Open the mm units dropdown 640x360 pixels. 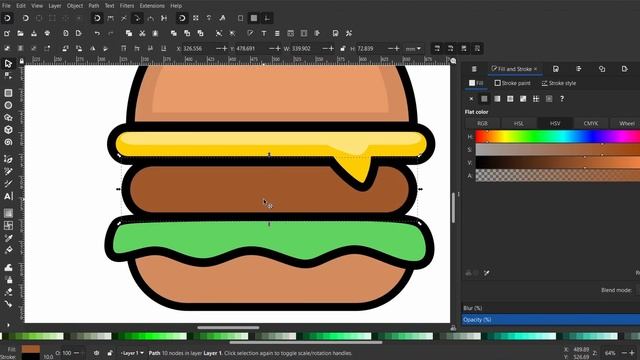click(x=413, y=49)
